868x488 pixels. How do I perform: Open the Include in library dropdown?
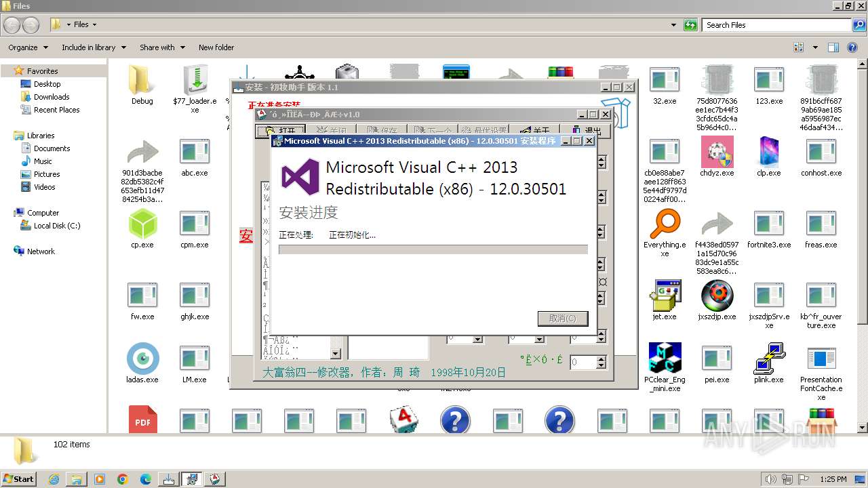pyautogui.click(x=94, y=47)
